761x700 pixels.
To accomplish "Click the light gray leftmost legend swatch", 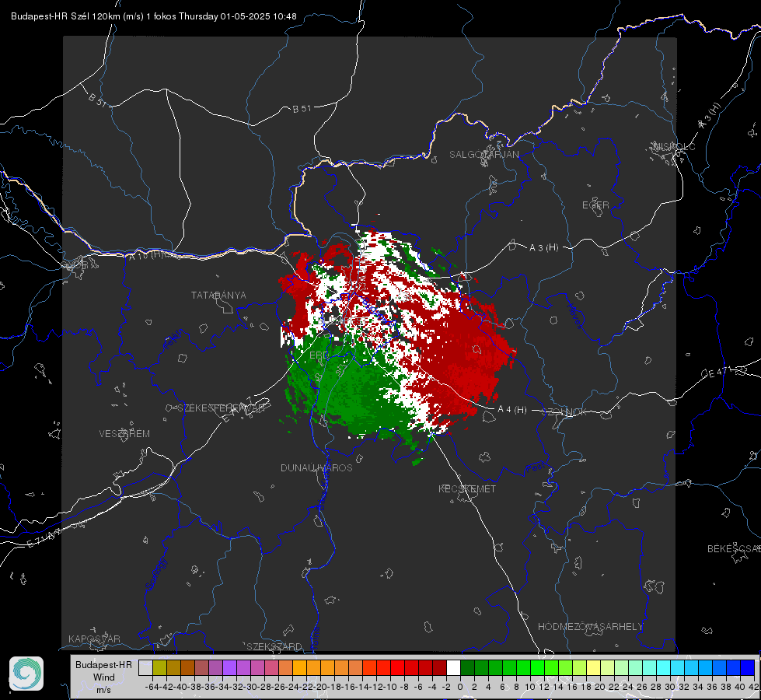I will pyautogui.click(x=145, y=667).
